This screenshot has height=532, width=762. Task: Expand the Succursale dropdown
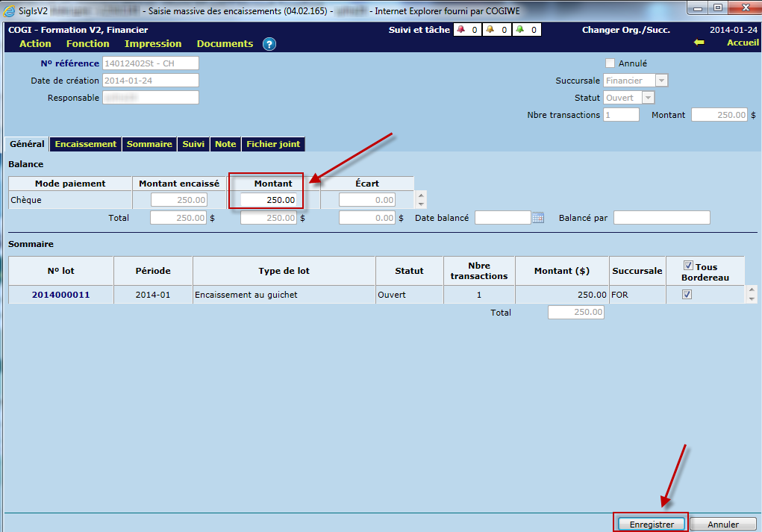pyautogui.click(x=661, y=81)
